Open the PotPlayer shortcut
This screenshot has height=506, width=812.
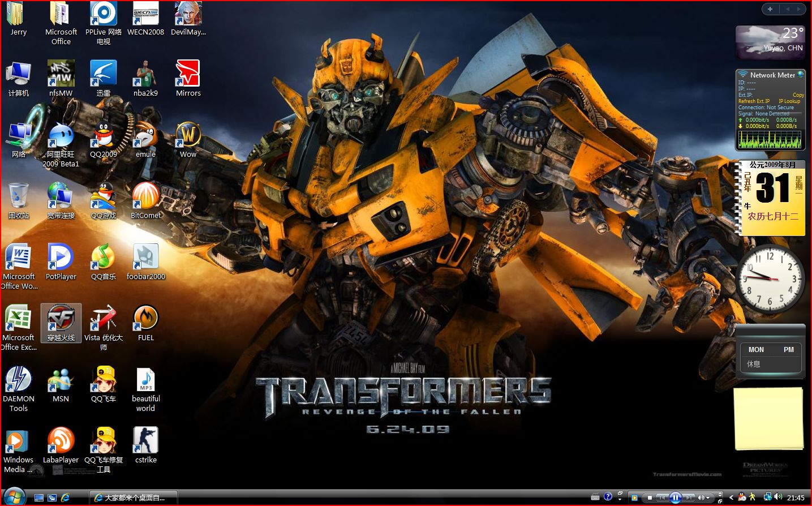click(61, 262)
